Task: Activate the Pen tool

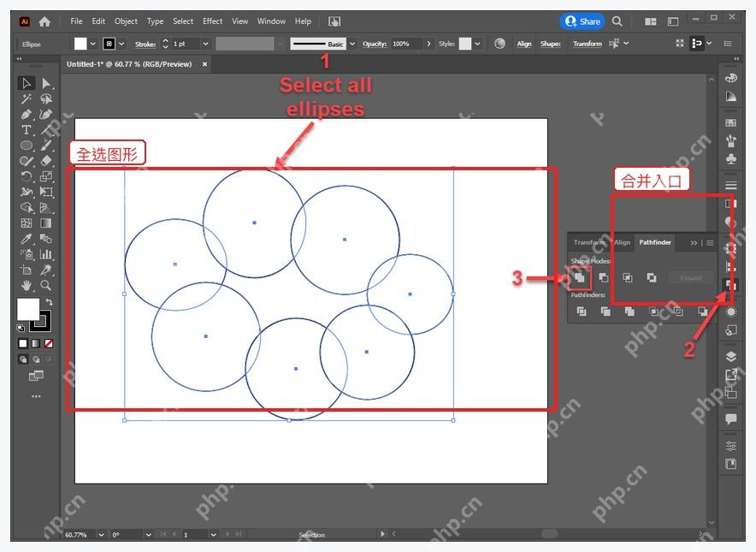Action: pyautogui.click(x=27, y=115)
